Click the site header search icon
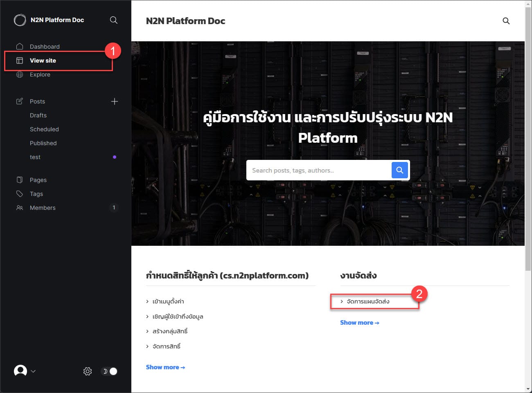Image resolution: width=532 pixels, height=393 pixels. click(x=506, y=21)
